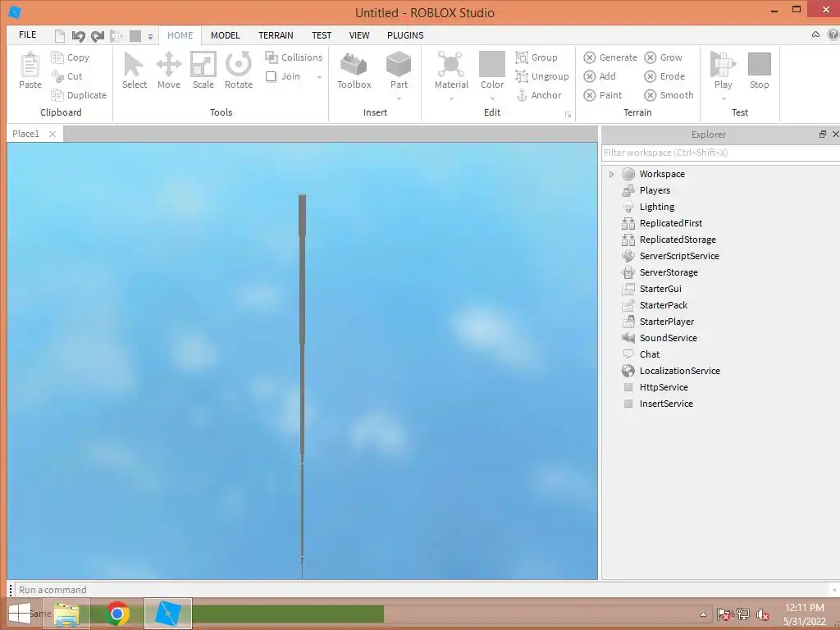Toggle the Collisions option
Image resolution: width=840 pixels, height=630 pixels.
tap(294, 57)
